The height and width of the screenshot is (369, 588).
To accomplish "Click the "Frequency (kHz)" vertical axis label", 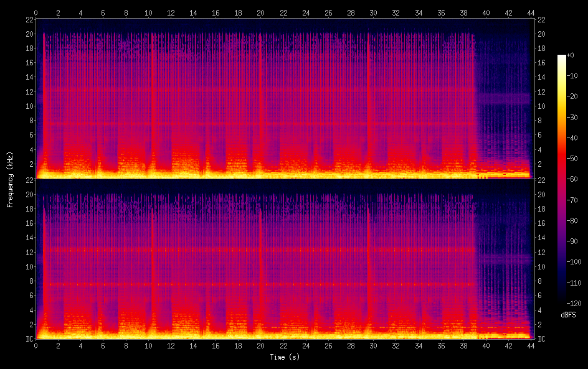I will 10,179.
